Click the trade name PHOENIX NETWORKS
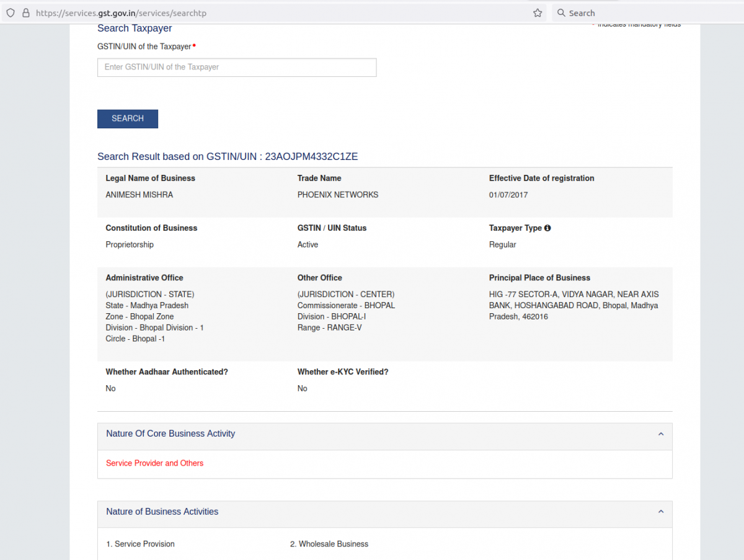The image size is (744, 560). [x=338, y=195]
